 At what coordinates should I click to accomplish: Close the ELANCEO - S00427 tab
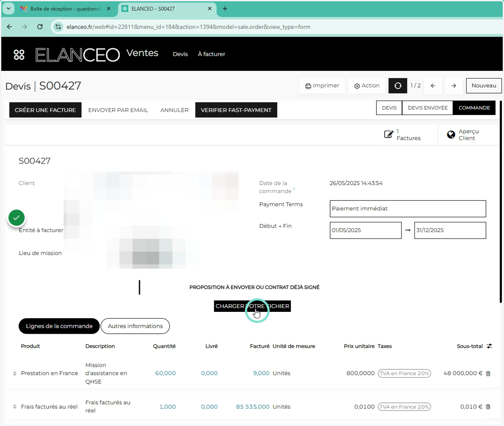[x=210, y=8]
